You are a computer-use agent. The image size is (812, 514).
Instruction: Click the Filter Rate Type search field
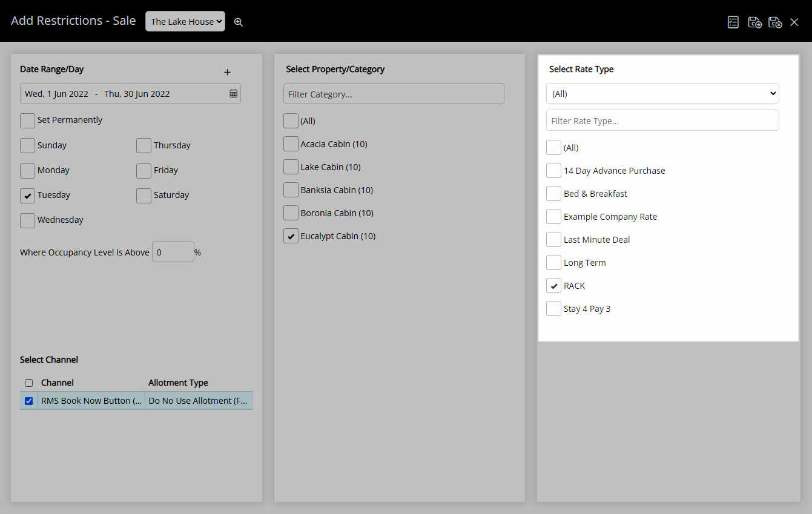tap(662, 120)
